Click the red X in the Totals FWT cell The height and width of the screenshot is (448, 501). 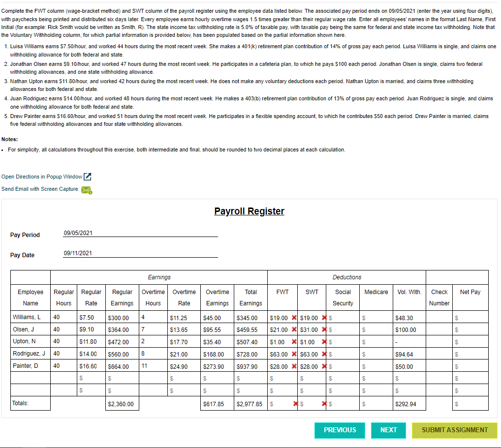coord(296,403)
